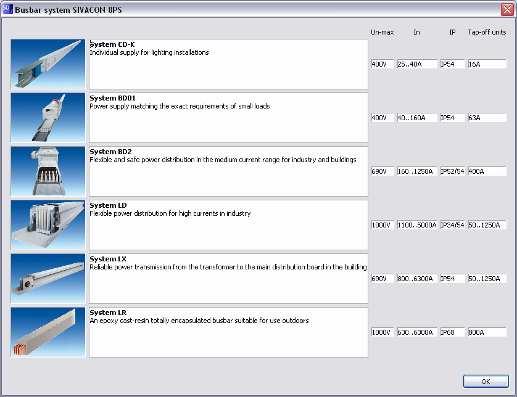Close the Busbar system SIVACON 8PS dialog
Screen dimensions: 517x397
(507, 9)
